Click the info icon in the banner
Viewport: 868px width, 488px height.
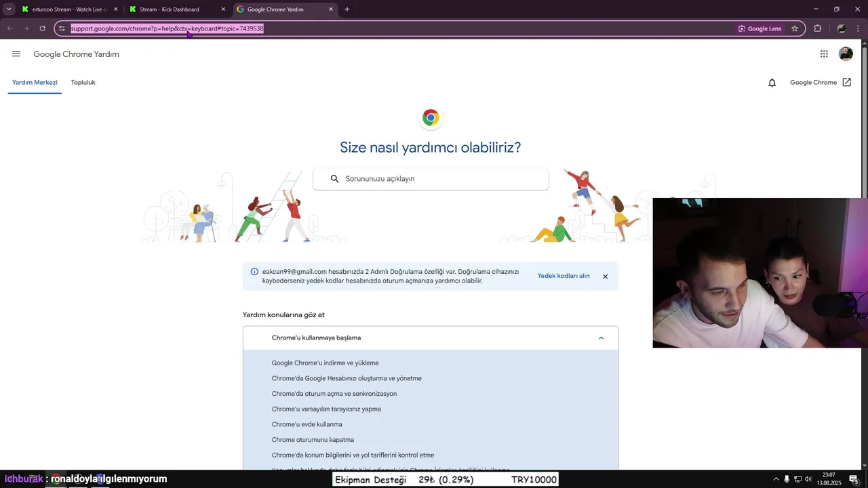coord(254,272)
